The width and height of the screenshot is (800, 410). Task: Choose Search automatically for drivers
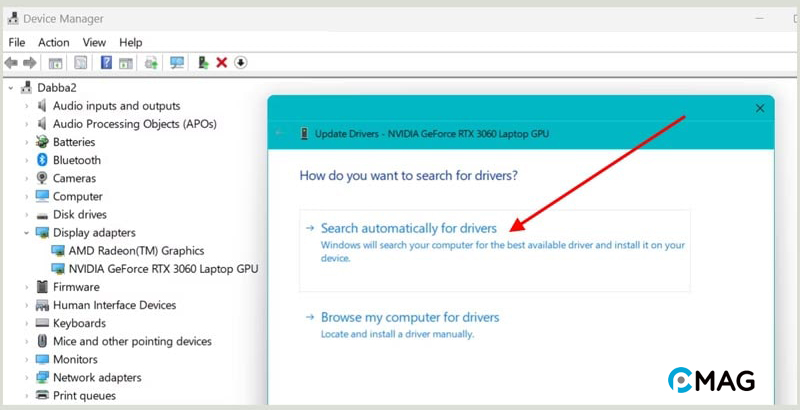pos(408,228)
